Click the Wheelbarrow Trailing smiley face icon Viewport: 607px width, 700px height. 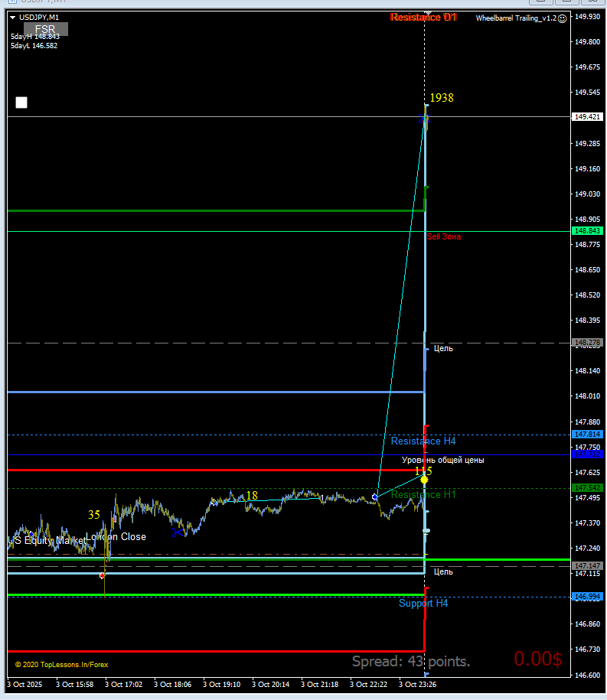[x=563, y=19]
